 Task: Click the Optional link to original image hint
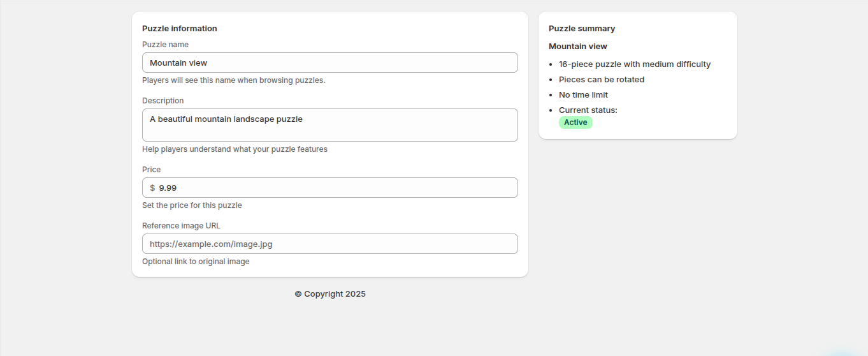pos(196,262)
